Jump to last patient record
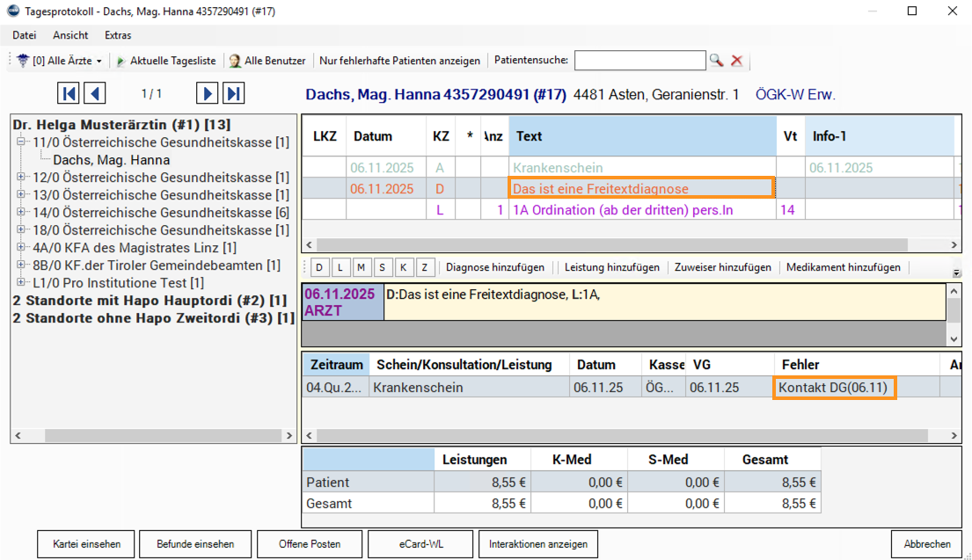 [x=233, y=93]
